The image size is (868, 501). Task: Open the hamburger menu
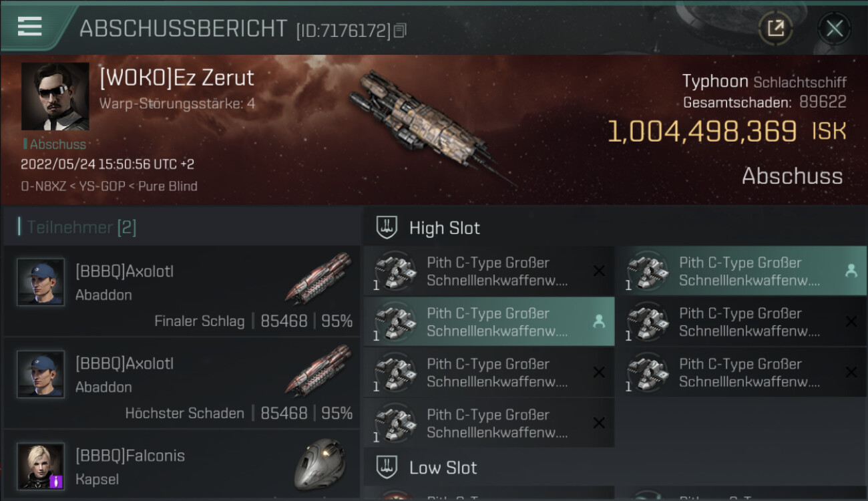(30, 27)
